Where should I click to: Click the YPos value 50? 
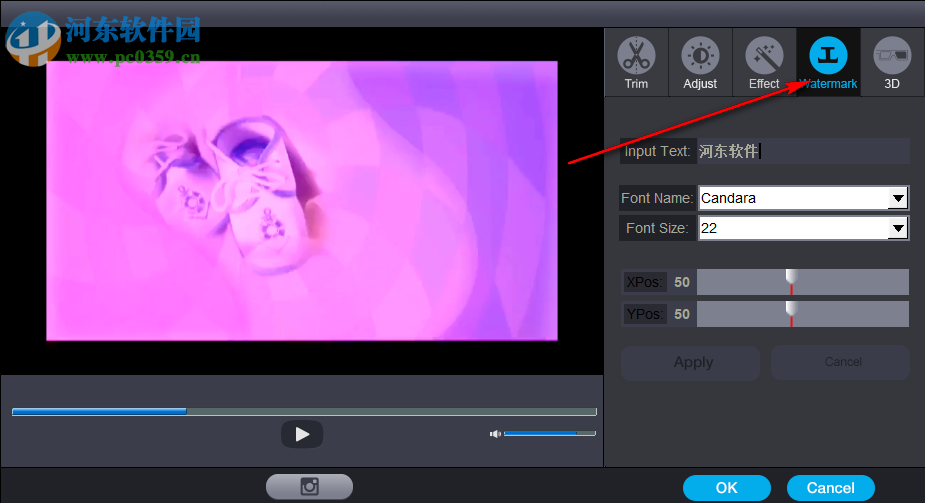coord(682,314)
